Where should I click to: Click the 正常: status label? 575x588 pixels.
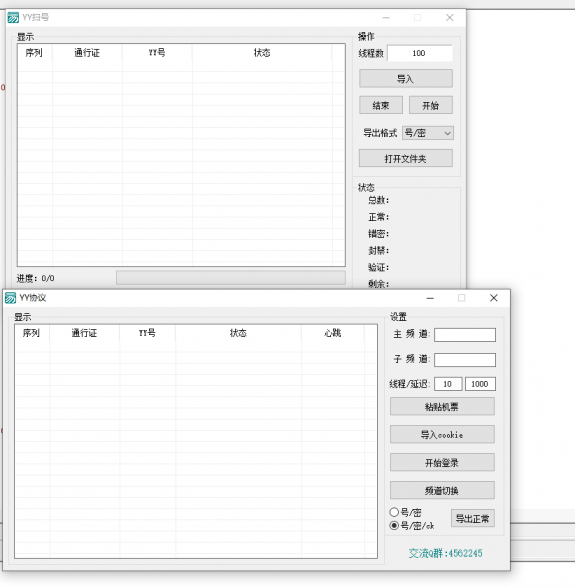click(378, 217)
